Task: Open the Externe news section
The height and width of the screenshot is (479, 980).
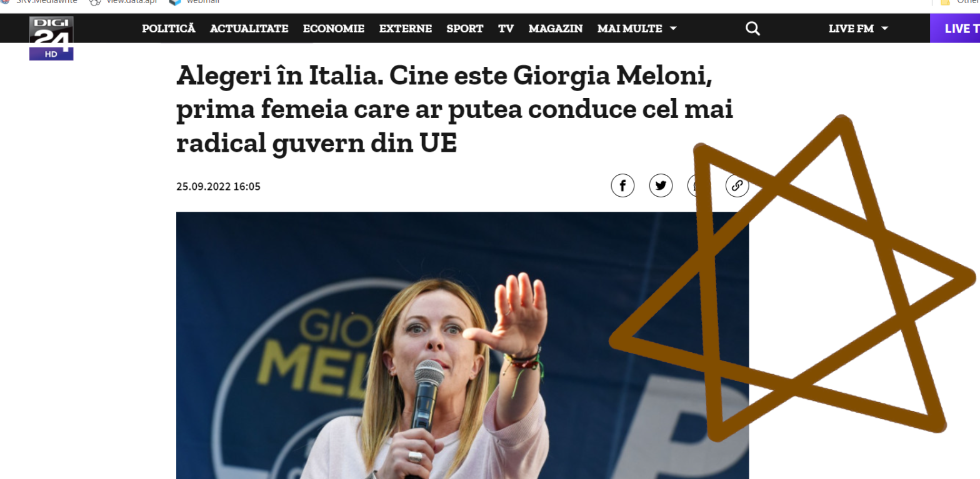Action: [x=405, y=29]
